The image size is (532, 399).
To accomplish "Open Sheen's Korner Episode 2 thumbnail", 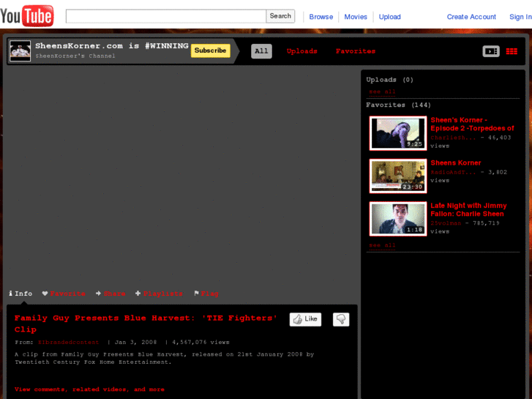I will 398,133.
